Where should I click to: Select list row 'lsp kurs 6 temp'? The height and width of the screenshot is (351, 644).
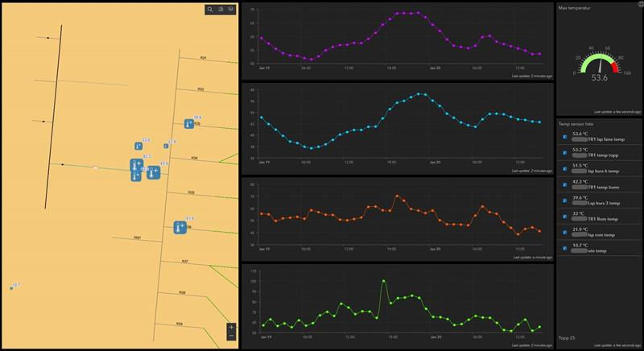pos(599,169)
